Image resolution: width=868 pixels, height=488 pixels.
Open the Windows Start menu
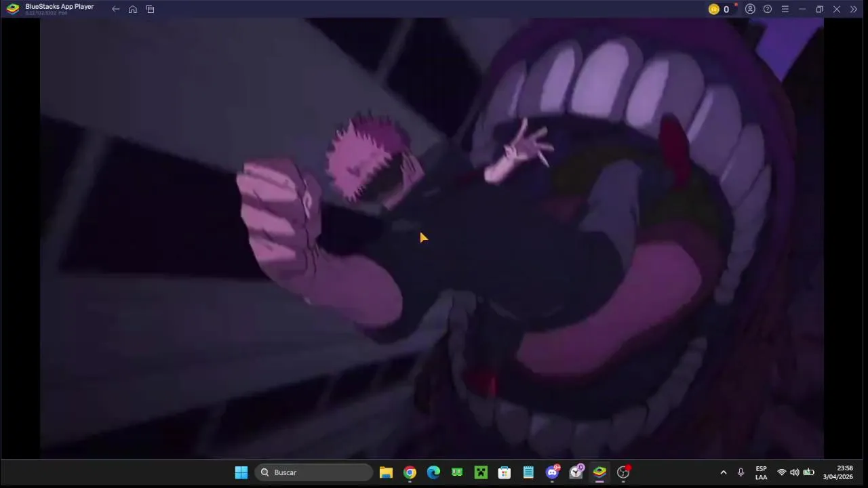coord(241,472)
